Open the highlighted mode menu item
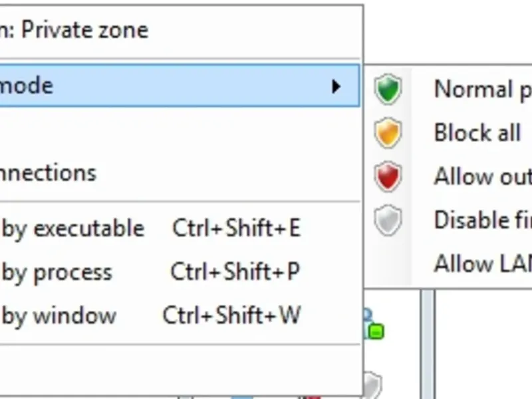The width and height of the screenshot is (532, 399). click(x=27, y=86)
